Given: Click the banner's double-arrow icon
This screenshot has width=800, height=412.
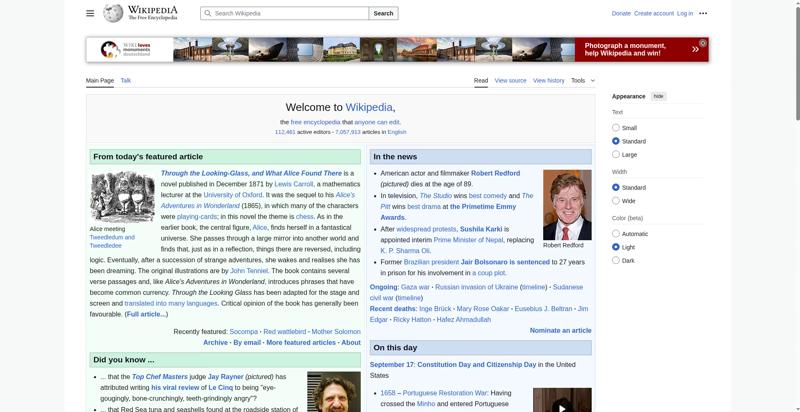Looking at the screenshot, I should [x=695, y=49].
